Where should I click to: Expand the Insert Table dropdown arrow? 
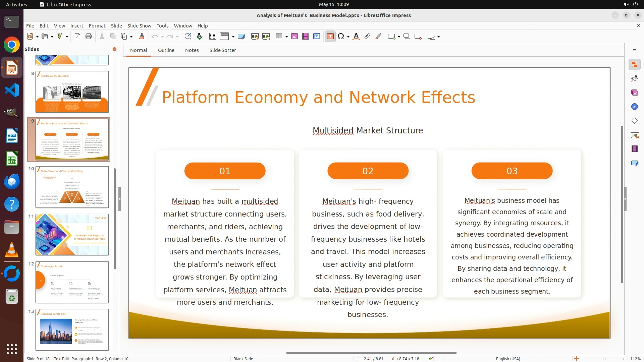point(286,37)
